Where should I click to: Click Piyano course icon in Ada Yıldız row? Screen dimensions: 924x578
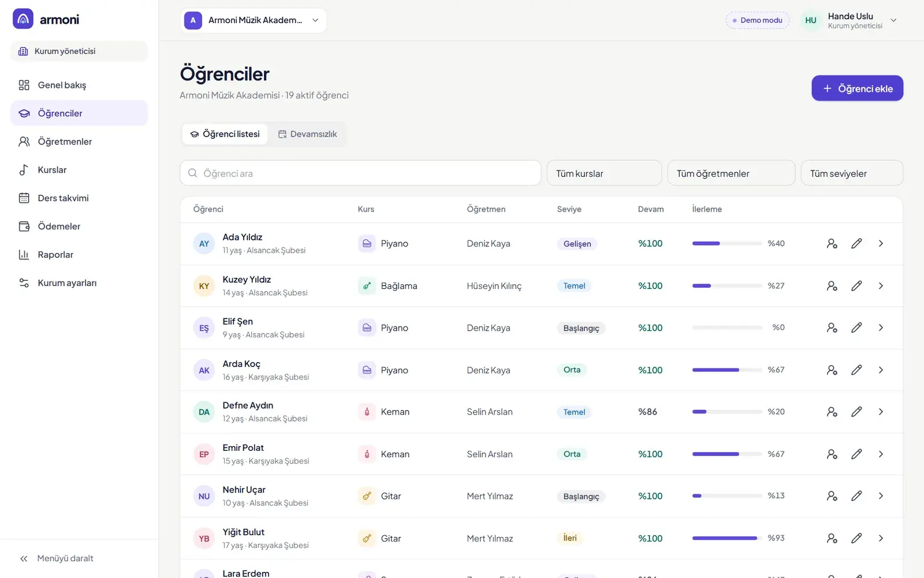[x=367, y=243]
